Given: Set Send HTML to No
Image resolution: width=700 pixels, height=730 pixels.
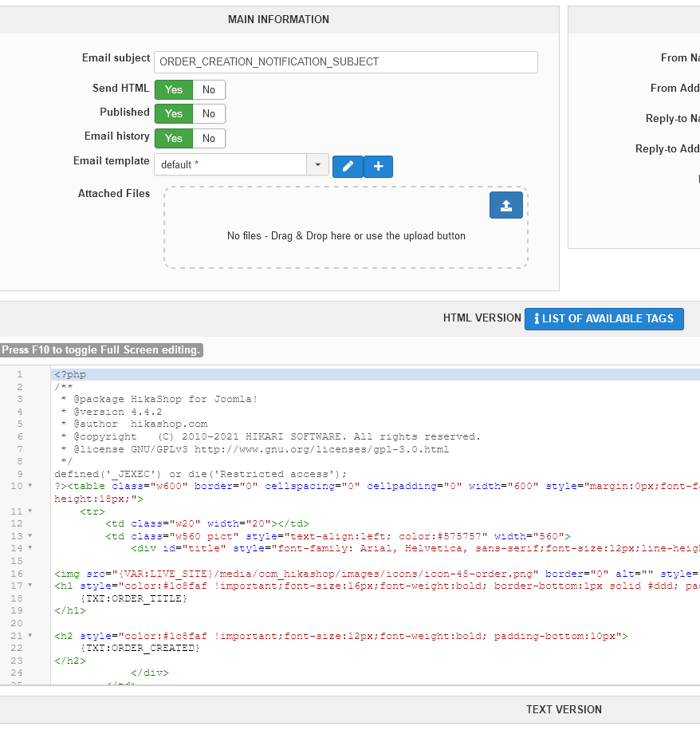Looking at the screenshot, I should coord(209,89).
